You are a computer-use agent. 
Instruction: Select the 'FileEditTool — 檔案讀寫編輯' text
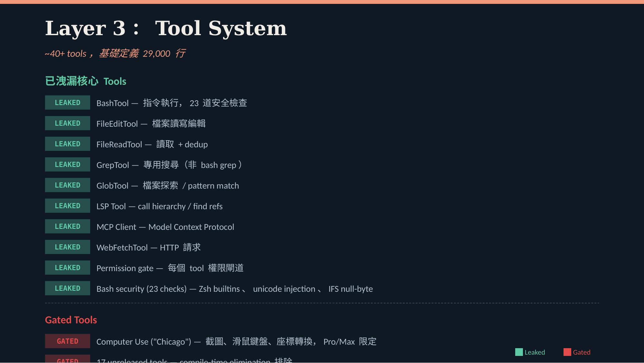pos(151,124)
